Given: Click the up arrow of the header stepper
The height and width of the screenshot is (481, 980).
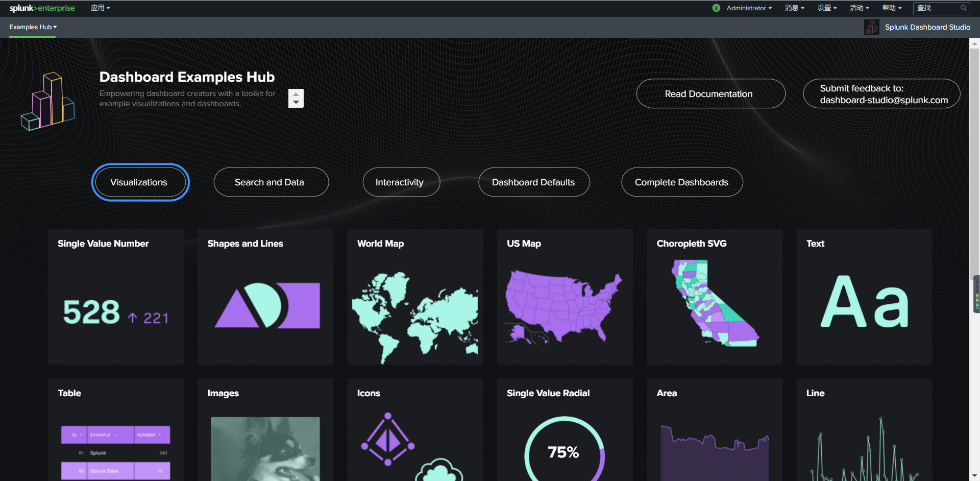Looking at the screenshot, I should (x=296, y=94).
